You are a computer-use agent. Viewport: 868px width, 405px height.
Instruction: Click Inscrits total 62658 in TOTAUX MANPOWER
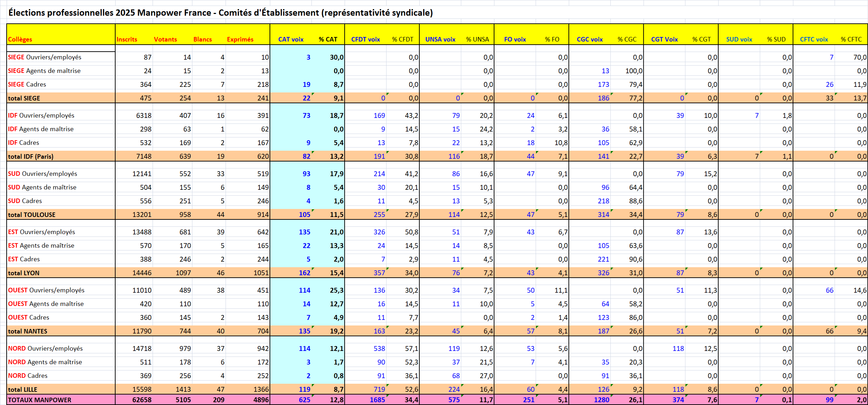142,400
